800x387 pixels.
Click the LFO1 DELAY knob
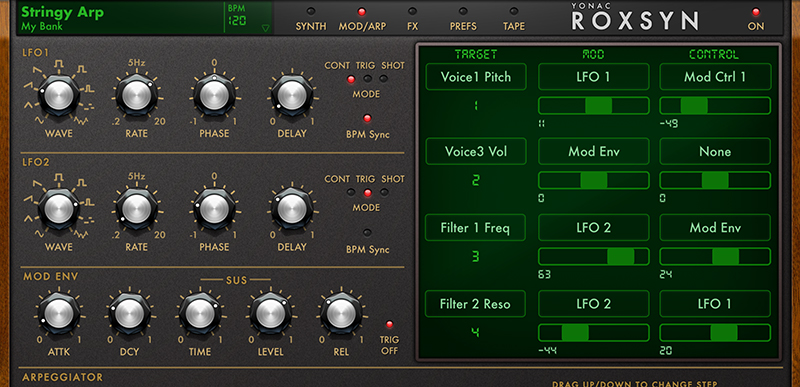pos(292,95)
